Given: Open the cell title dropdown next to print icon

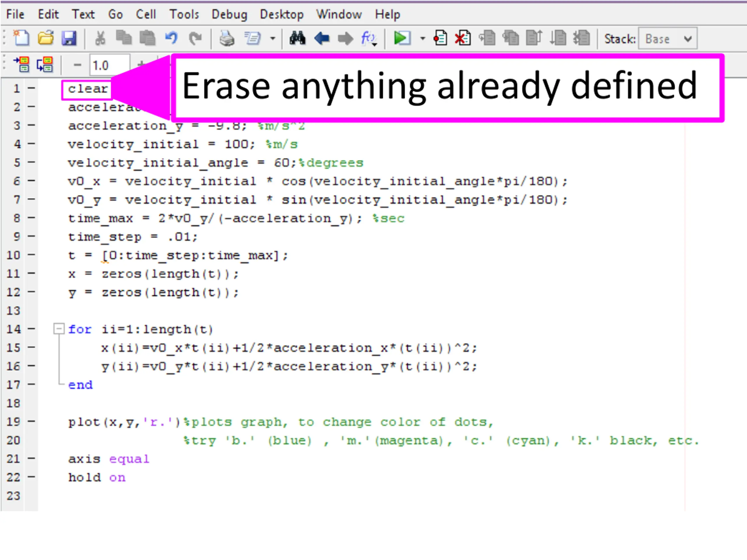Looking at the screenshot, I should (252, 38).
